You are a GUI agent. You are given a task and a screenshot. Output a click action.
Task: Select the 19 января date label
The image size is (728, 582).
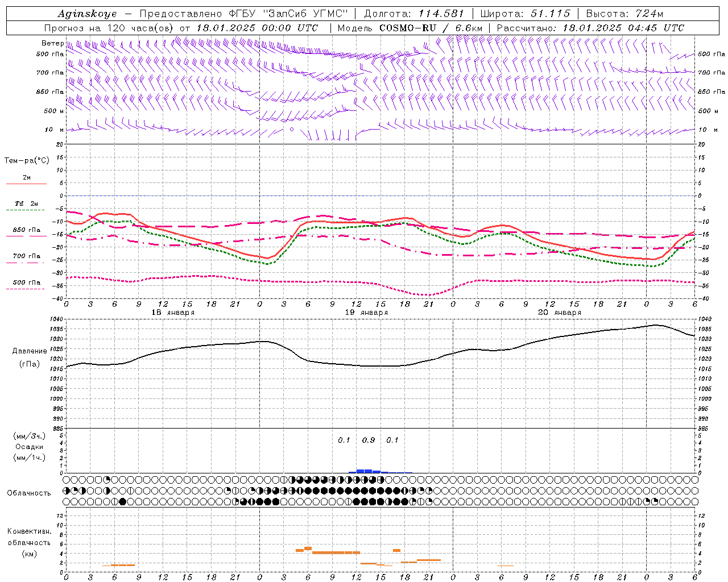[x=366, y=313]
